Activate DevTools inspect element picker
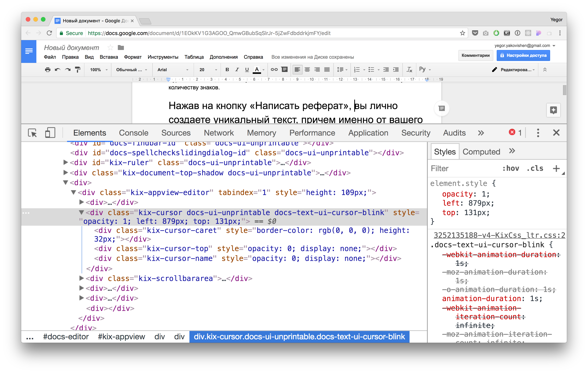 [32, 133]
